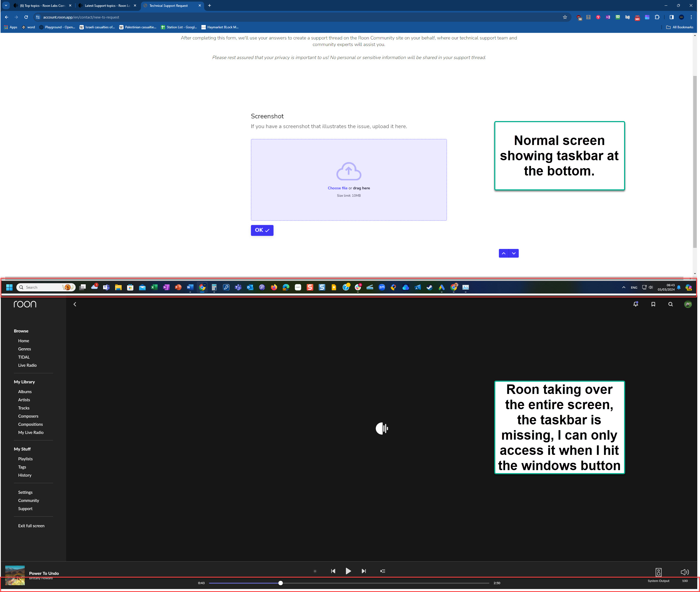Open TIDAL in Roon sidebar

pyautogui.click(x=24, y=357)
